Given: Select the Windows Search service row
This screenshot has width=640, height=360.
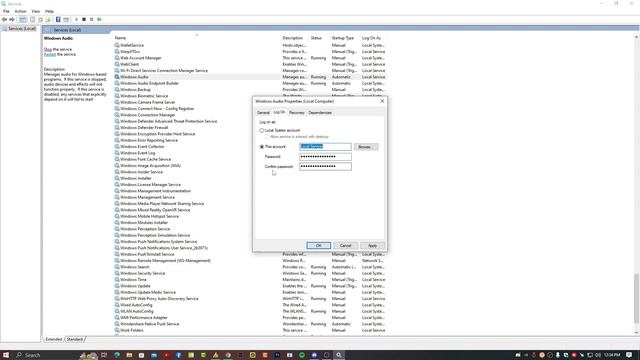Looking at the screenshot, I should pyautogui.click(x=250, y=267).
